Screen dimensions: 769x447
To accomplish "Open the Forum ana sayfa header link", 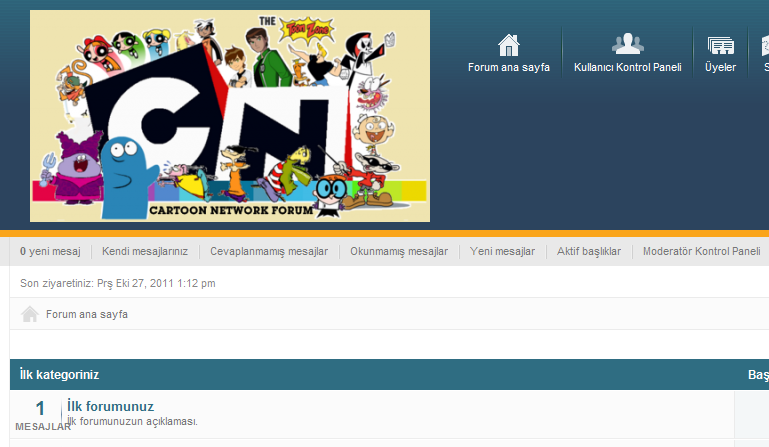I will pos(509,67).
